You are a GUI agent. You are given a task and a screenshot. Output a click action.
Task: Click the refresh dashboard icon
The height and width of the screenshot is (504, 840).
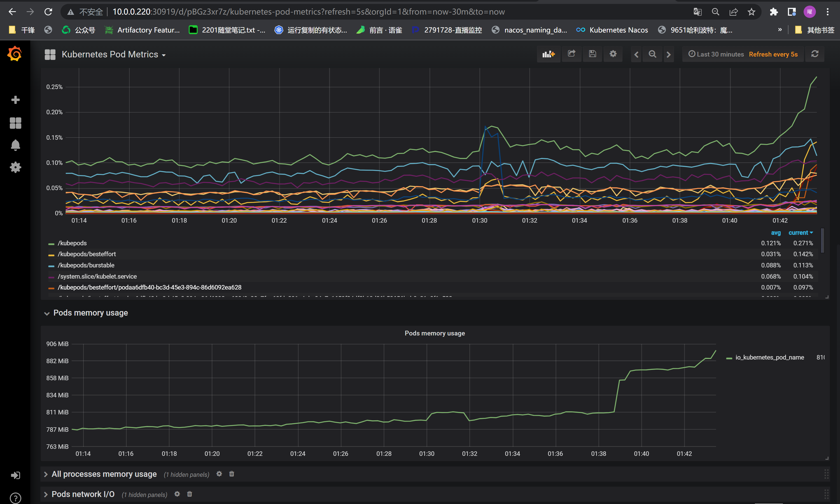coord(815,54)
